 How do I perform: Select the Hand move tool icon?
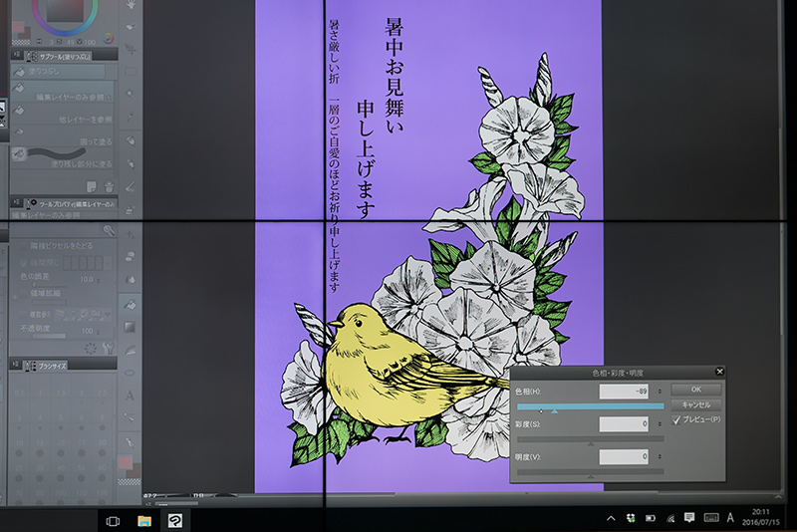(131, 5)
